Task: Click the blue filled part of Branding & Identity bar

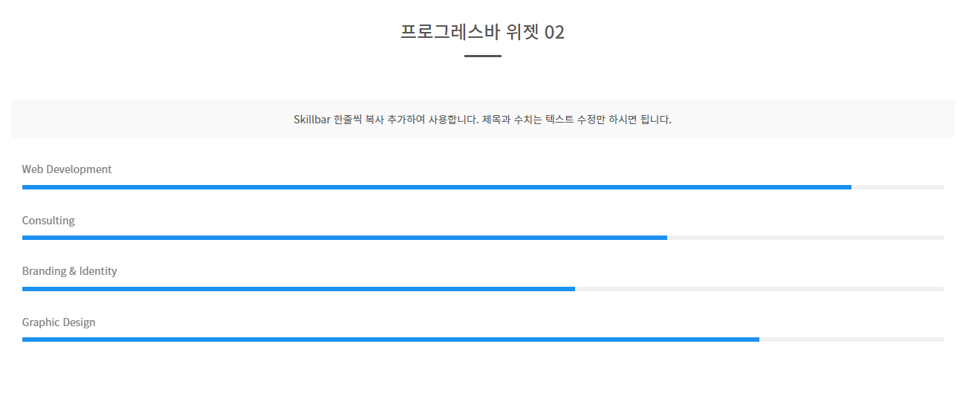Action: [x=299, y=289]
